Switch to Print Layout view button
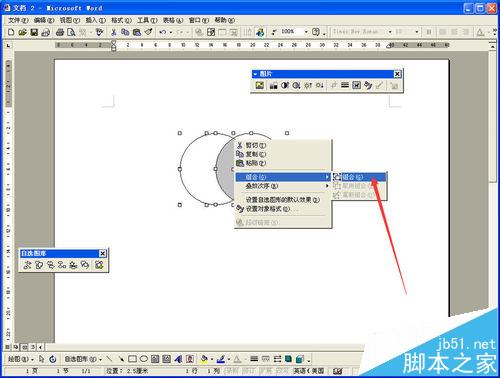The width and height of the screenshot is (500, 378). tap(24, 347)
